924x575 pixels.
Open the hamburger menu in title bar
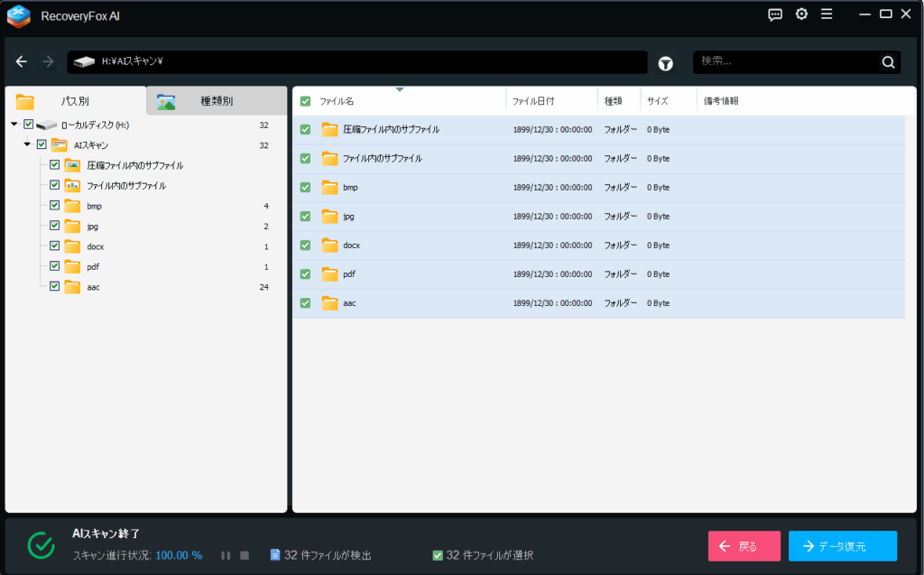(x=827, y=14)
